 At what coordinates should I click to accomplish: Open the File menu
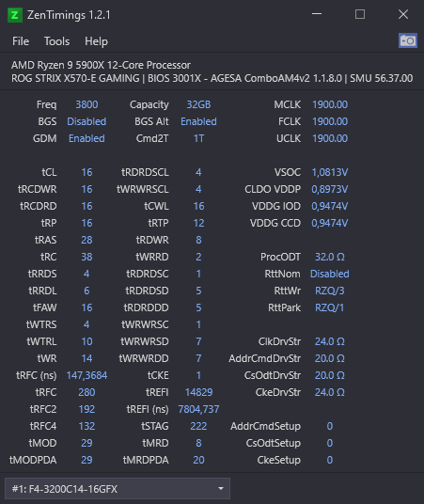(21, 41)
